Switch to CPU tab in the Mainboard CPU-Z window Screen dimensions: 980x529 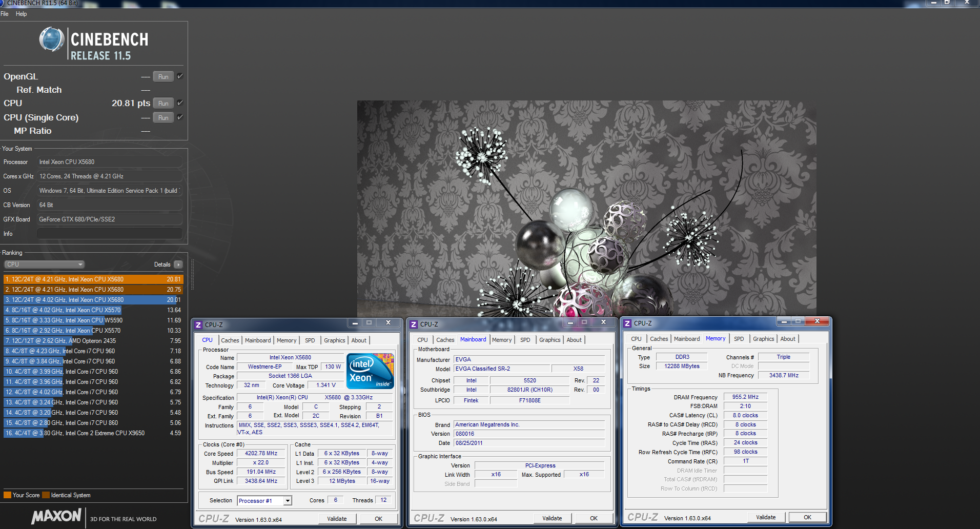pyautogui.click(x=422, y=340)
